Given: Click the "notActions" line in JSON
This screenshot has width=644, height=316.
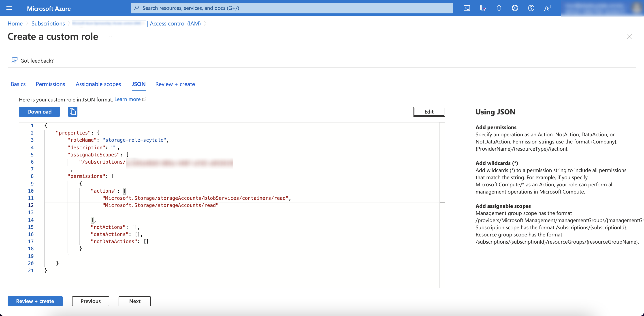Looking at the screenshot, I should (x=115, y=227).
